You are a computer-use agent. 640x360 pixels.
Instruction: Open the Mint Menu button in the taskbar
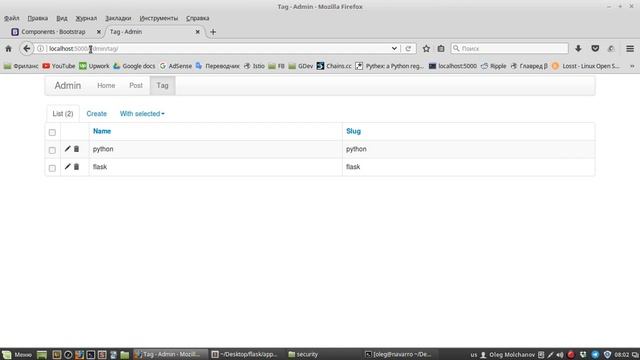(17, 354)
